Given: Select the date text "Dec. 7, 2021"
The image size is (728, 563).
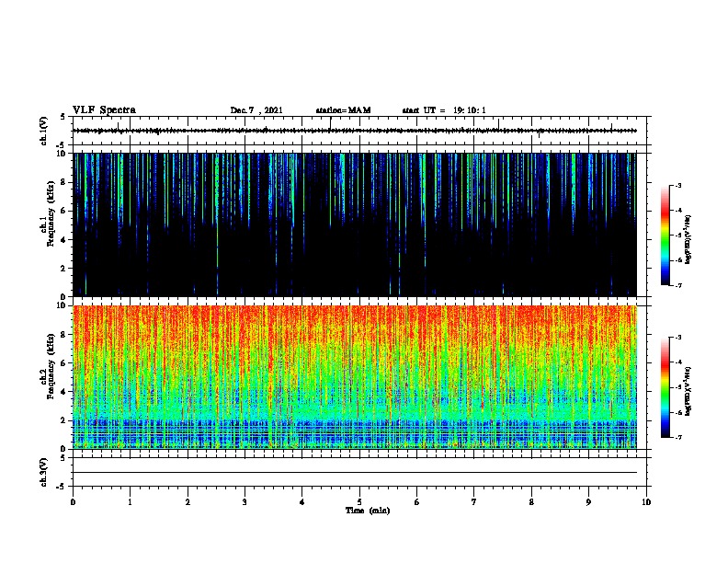Looking at the screenshot, I should 256,110.
